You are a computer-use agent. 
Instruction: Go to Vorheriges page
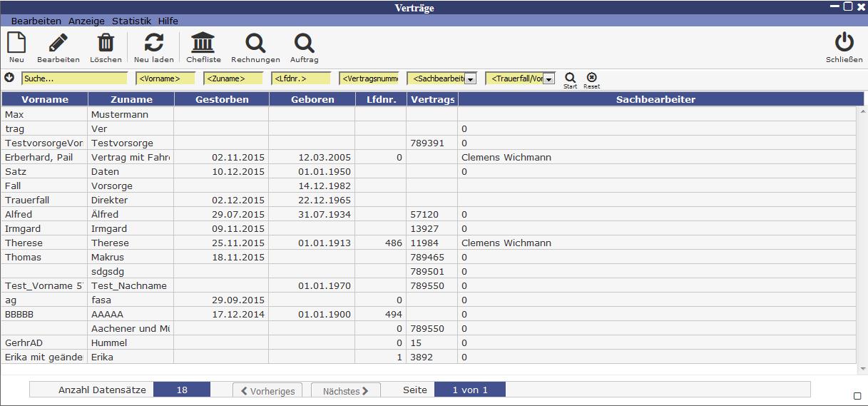click(267, 391)
